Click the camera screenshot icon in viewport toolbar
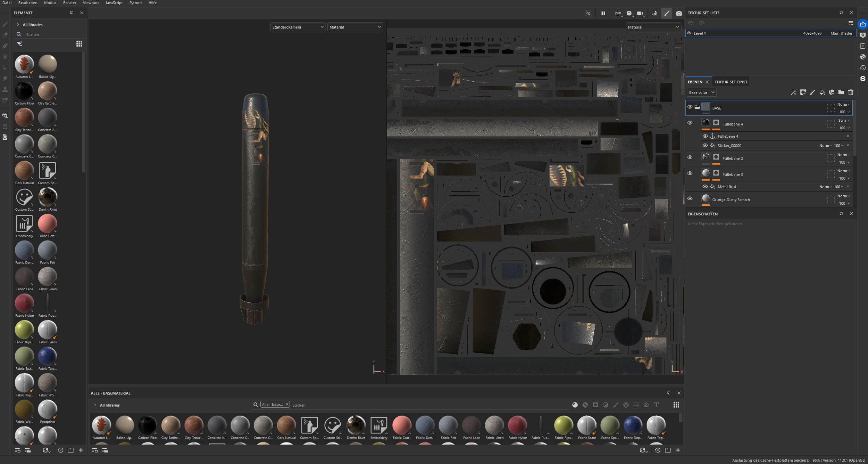Image resolution: width=868 pixels, height=464 pixels. click(x=679, y=13)
